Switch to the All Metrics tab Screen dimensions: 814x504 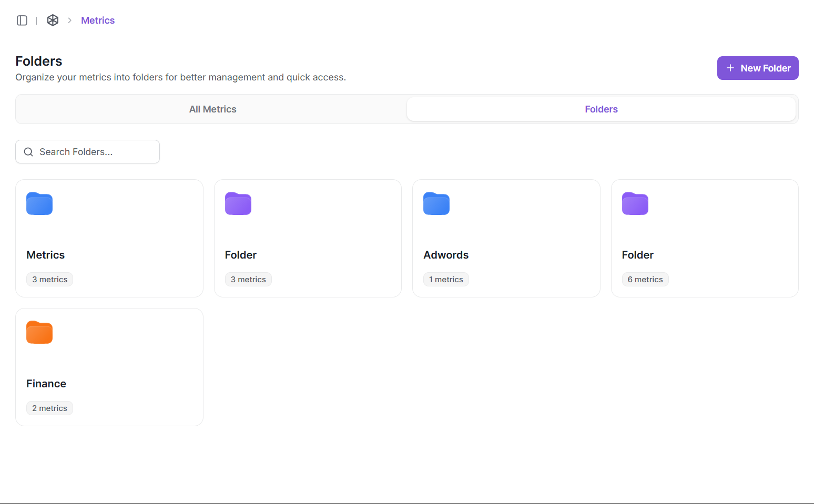212,109
